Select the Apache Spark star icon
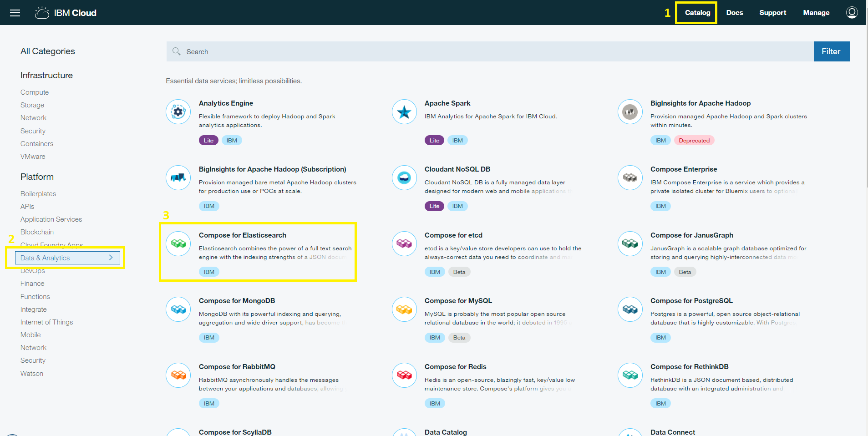Screen dimensions: 868x436 [404, 112]
